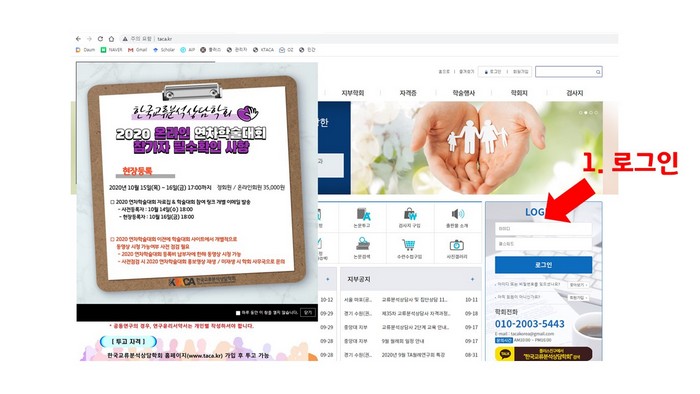The height and width of the screenshot is (394, 700).
Task: Expand 지부공지 list with plus icon
Action: pos(472,279)
